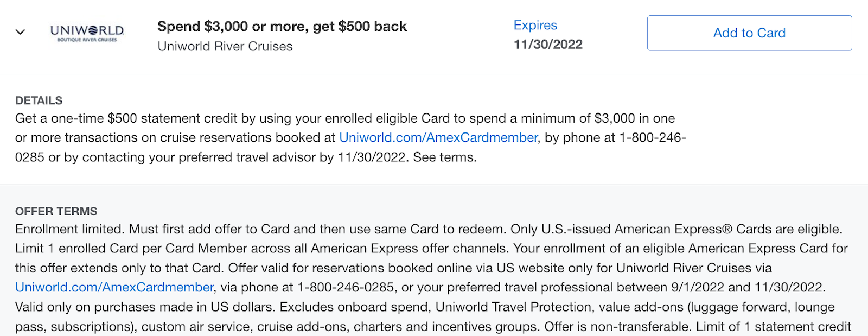Collapse the Uniworld offer details chevron

20,32
